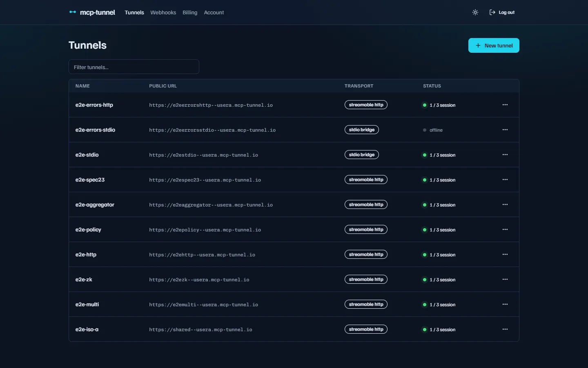The height and width of the screenshot is (368, 588).
Task: Click the New tunnel button
Action: pos(494,45)
